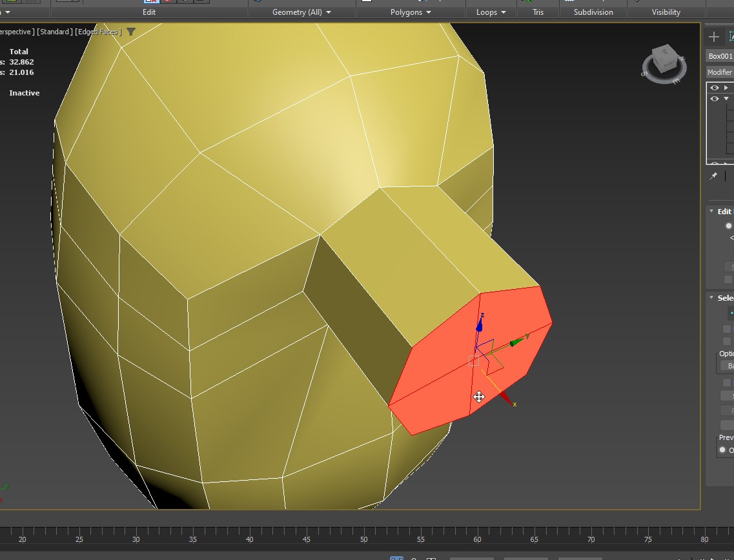Click the ViewCube navigation cube
Viewport: 734px width, 560px height.
[664, 63]
